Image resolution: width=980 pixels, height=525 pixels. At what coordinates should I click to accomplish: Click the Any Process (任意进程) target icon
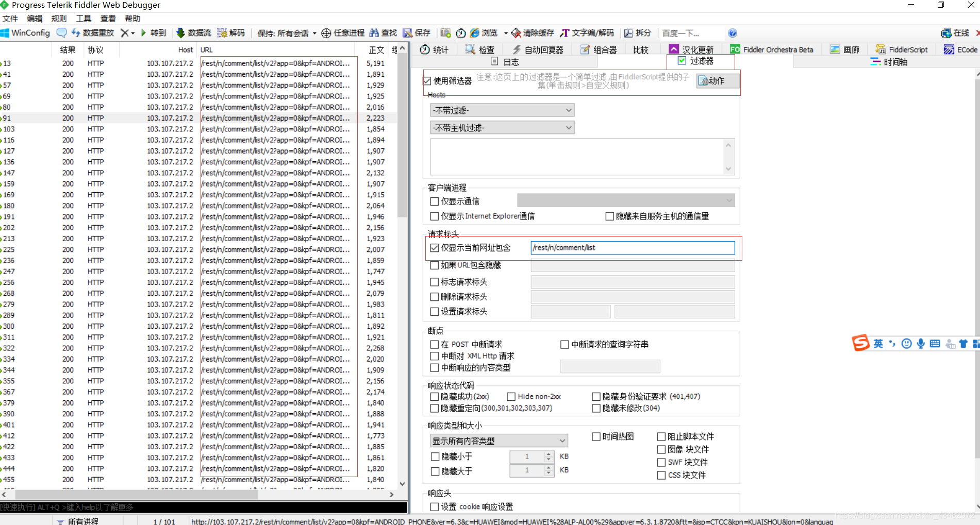pos(326,33)
